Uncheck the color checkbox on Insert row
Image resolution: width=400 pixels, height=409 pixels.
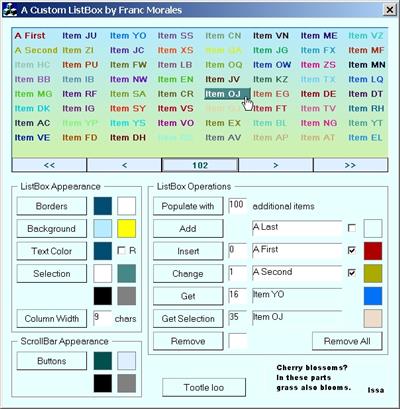coord(351,250)
